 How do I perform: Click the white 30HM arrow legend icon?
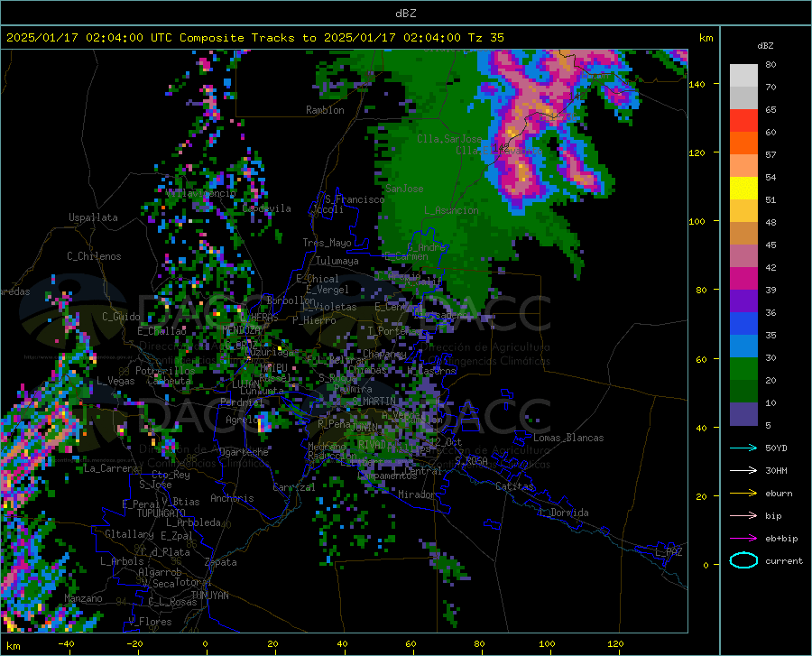coord(743,471)
